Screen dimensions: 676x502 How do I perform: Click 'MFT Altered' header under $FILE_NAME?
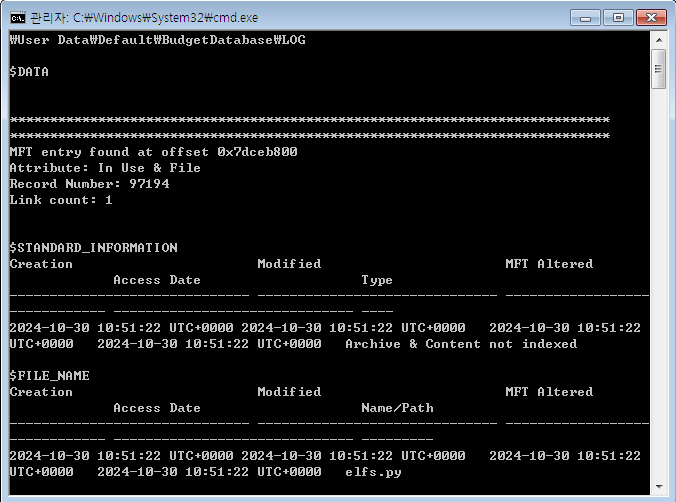[x=549, y=392]
